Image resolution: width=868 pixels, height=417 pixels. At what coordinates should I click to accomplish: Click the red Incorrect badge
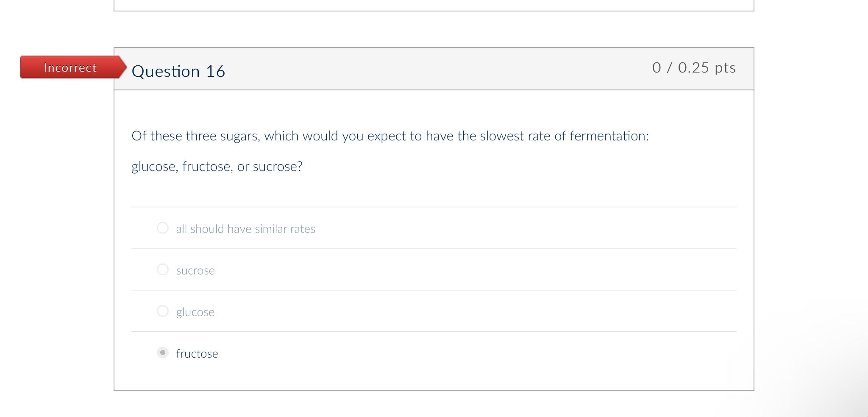pos(70,67)
